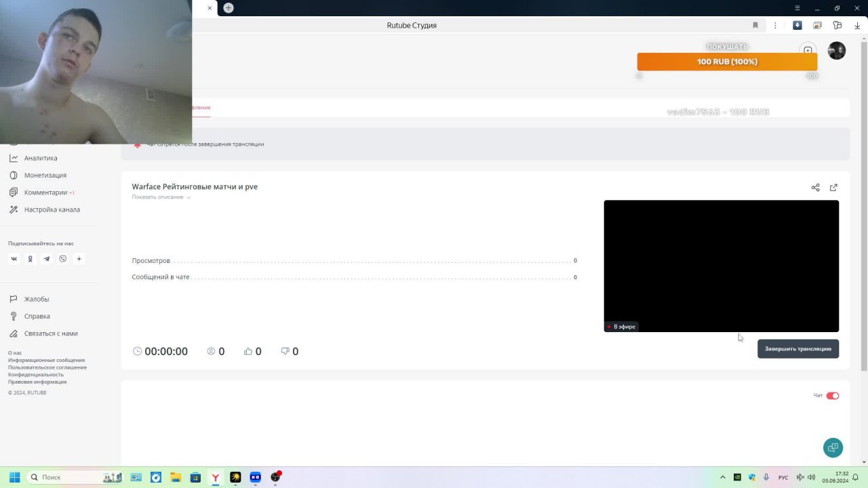This screenshot has height=488, width=868.
Task: Open Пользовательское соглашение link
Action: point(47,367)
